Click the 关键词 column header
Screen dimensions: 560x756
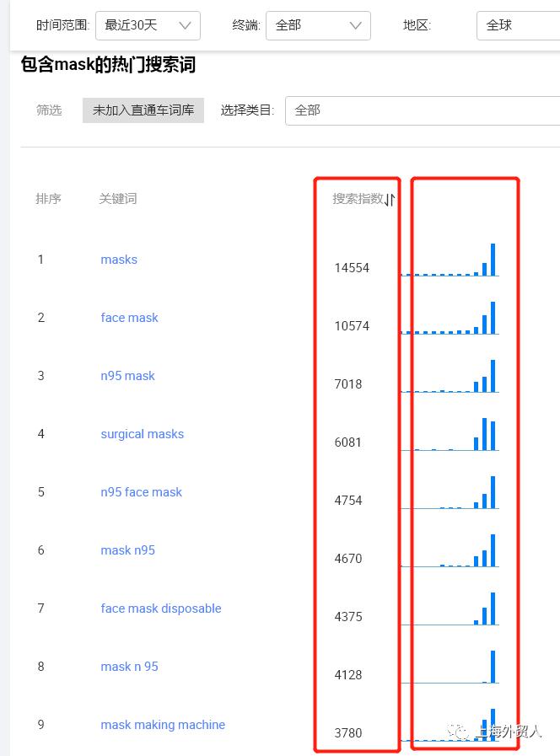(x=118, y=199)
